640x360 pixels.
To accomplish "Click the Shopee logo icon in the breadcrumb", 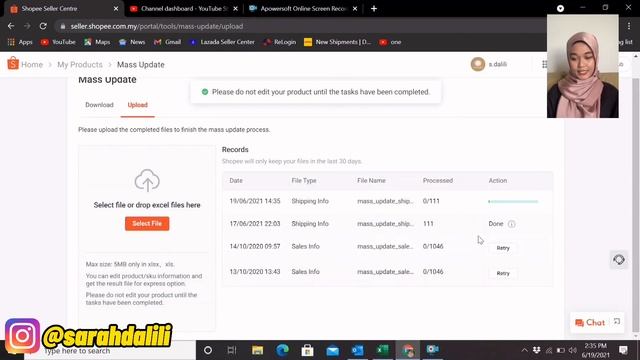I will click(x=13, y=63).
